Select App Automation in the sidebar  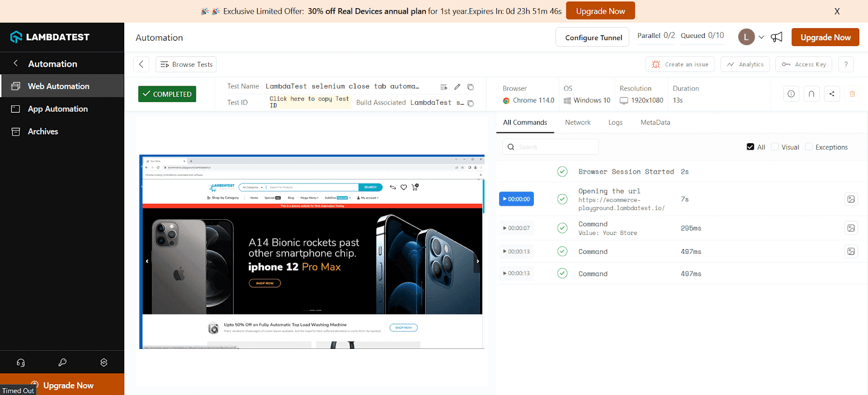pos(62,109)
